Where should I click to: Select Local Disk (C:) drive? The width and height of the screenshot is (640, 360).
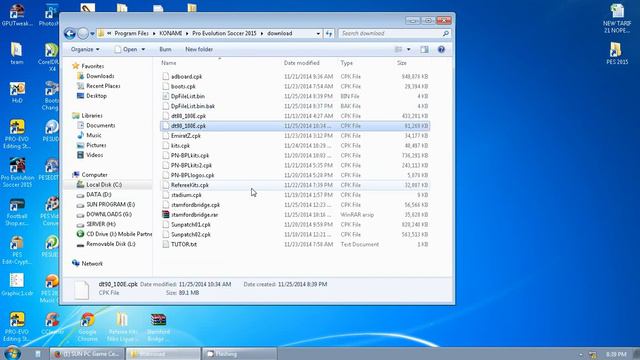click(x=104, y=184)
